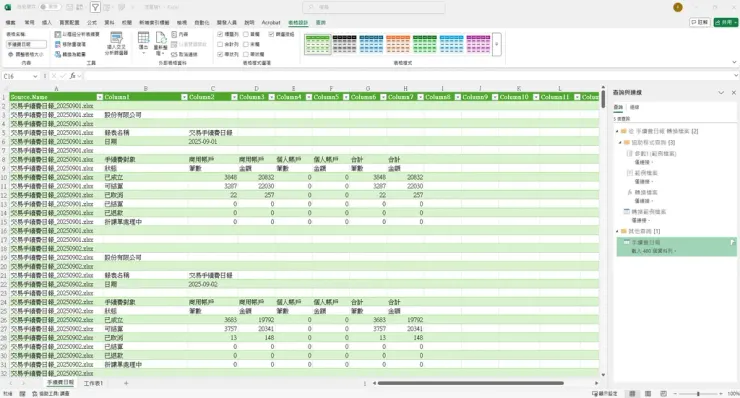Open the Column10 filter dropdown

536,97
